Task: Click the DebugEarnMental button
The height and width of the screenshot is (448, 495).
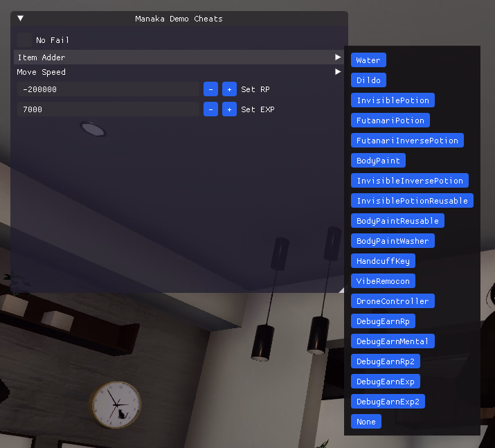Action: (393, 341)
